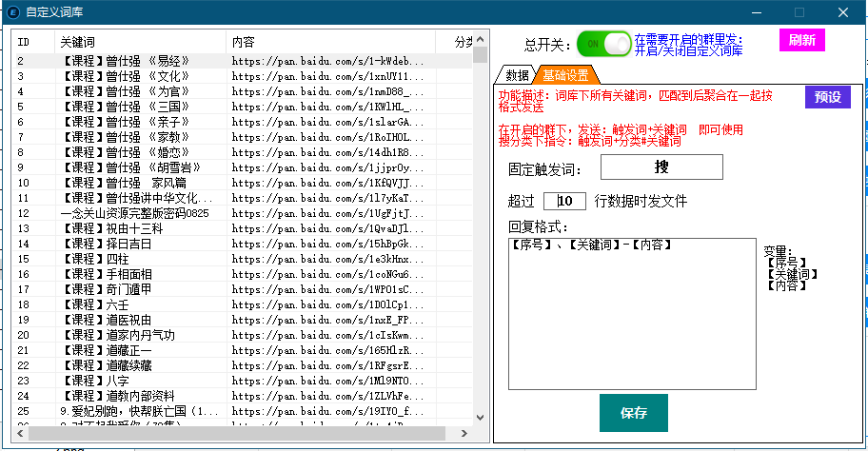Image resolution: width=868 pixels, height=451 pixels.
Task: Select row 【课程】祝由十三科
Action: 243,228
